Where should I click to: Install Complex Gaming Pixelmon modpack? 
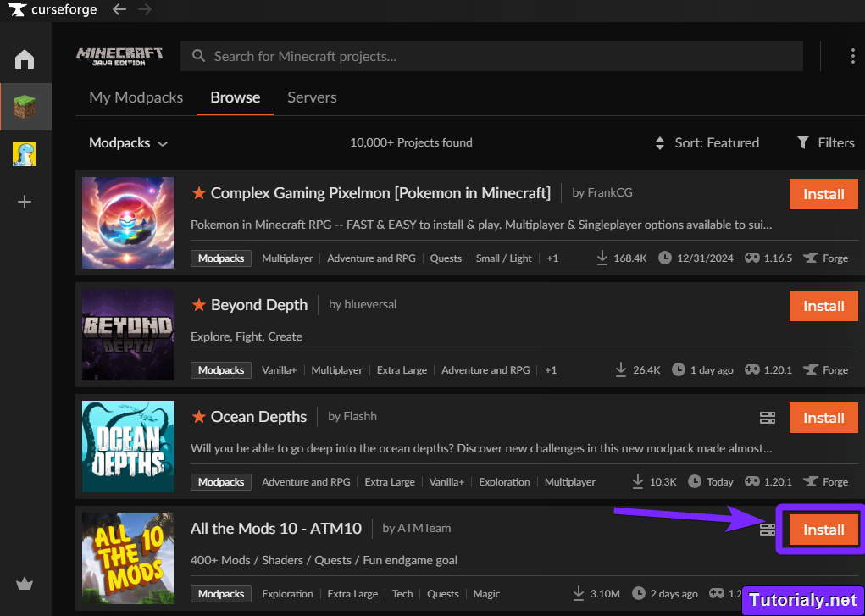823,194
